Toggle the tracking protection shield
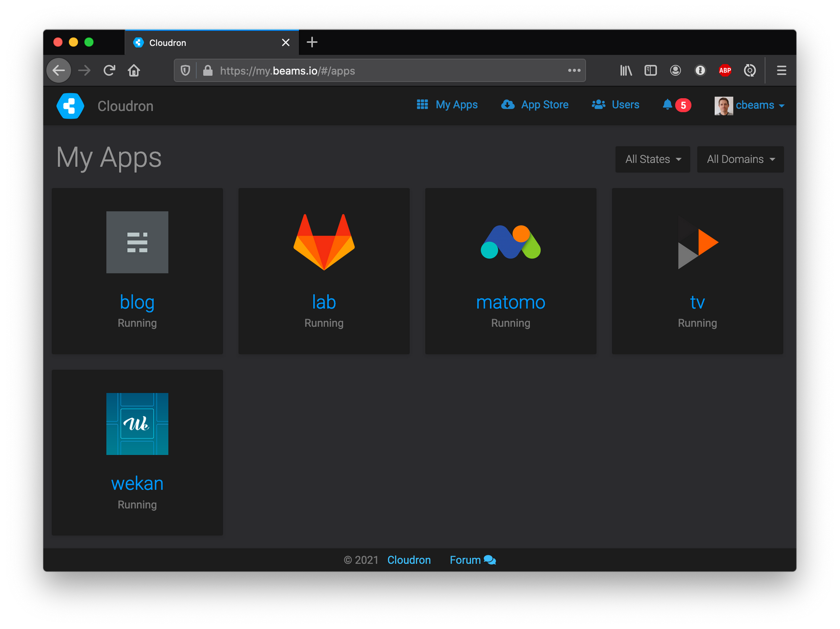 point(185,70)
